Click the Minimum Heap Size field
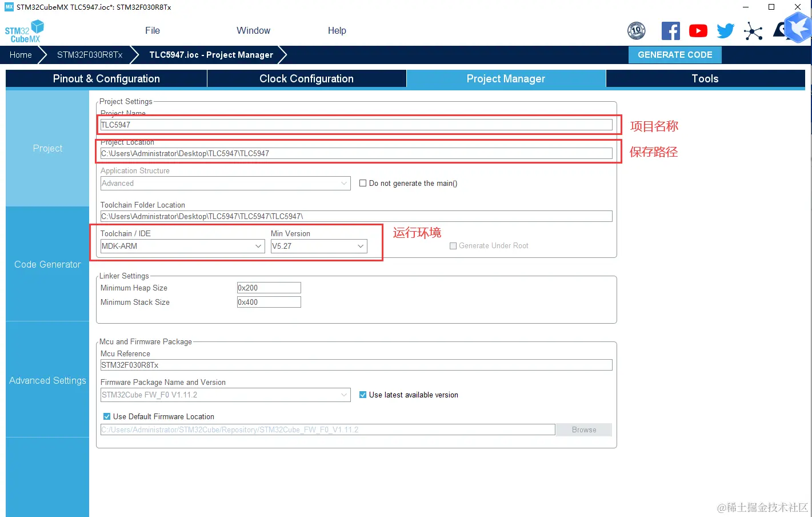Image resolution: width=812 pixels, height=517 pixels. click(269, 288)
